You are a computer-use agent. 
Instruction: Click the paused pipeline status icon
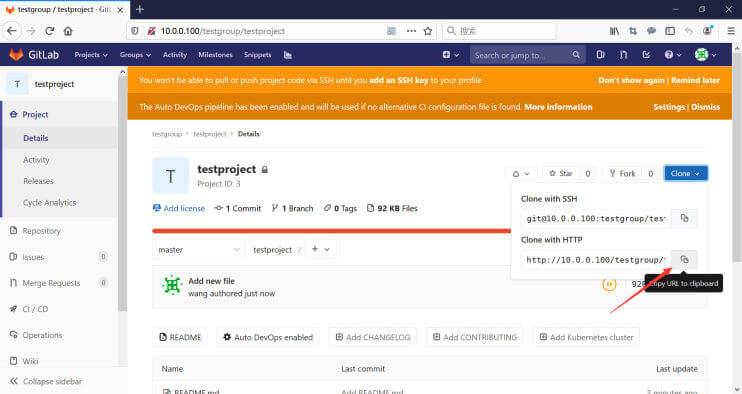pyautogui.click(x=609, y=284)
